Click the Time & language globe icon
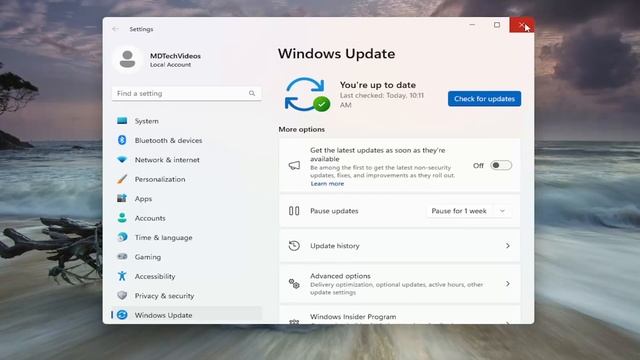Image resolution: width=640 pixels, height=360 pixels. [122, 237]
